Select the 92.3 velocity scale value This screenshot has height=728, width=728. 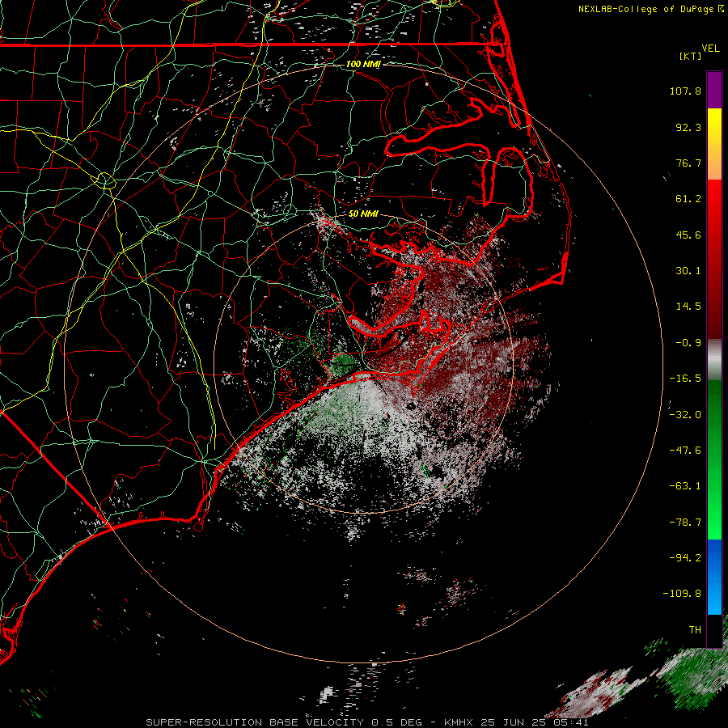point(688,127)
